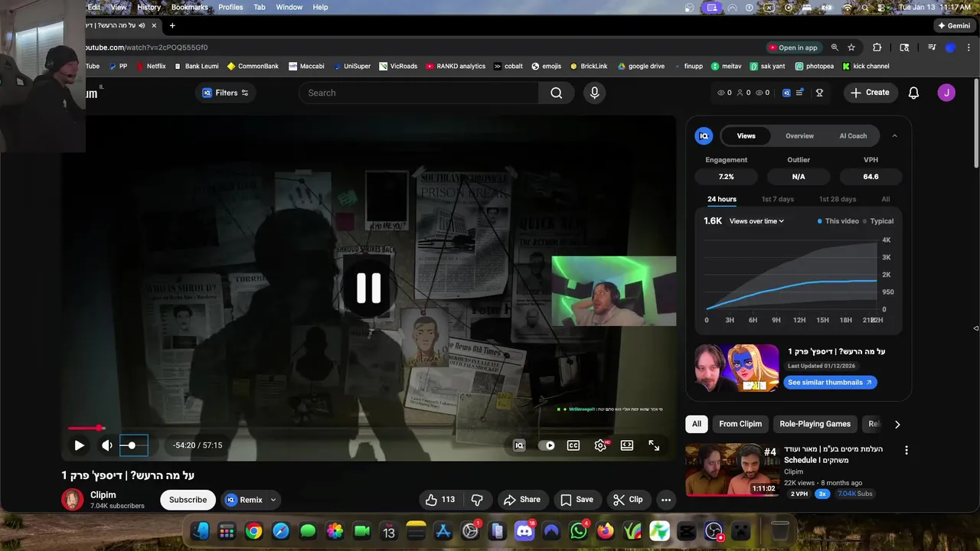The image size is (980, 551).
Task: Open WhatsApp from the Dock
Action: point(579,530)
